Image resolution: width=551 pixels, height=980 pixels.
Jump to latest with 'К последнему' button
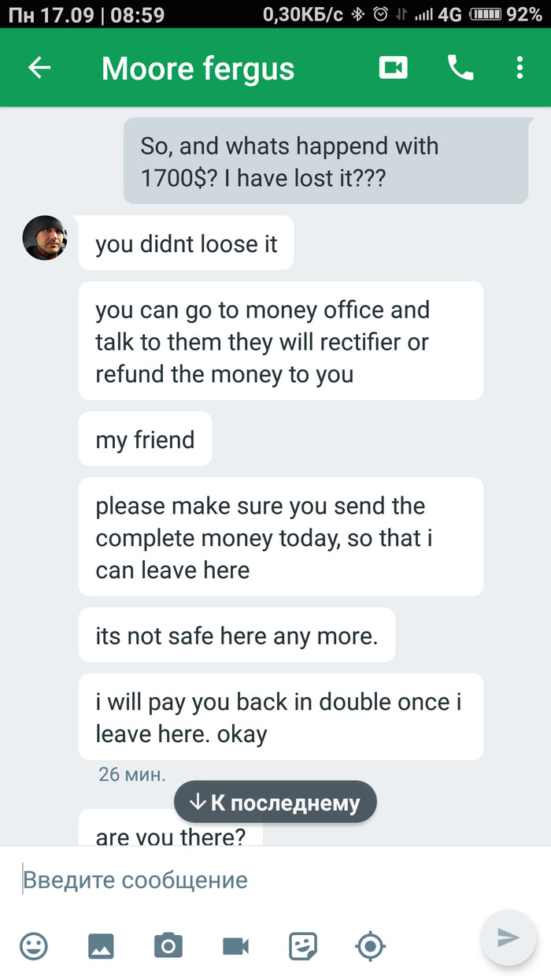click(275, 803)
